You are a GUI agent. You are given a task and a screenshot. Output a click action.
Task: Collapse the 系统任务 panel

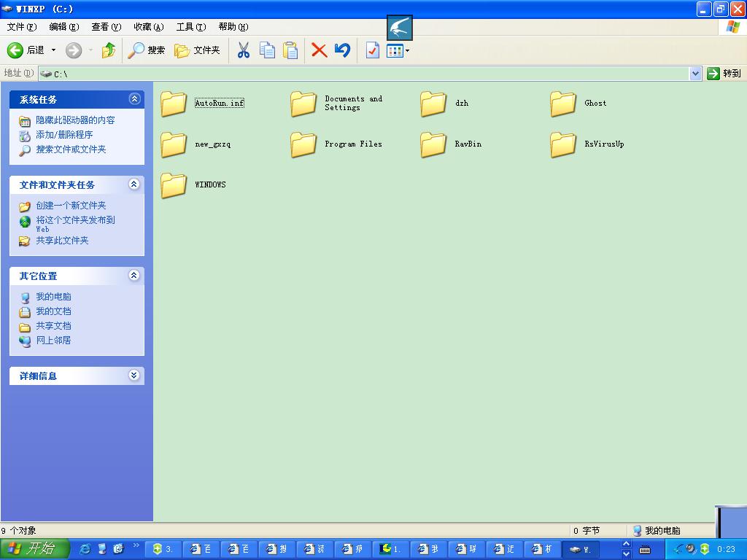(134, 99)
